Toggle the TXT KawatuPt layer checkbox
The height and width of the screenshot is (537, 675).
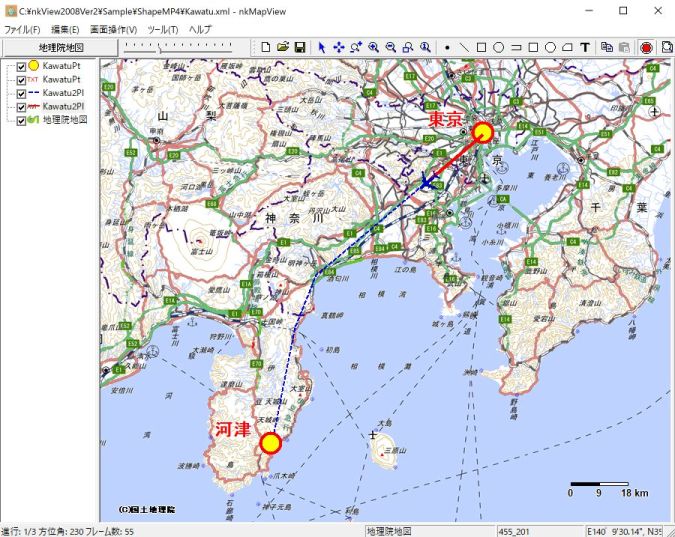point(21,79)
